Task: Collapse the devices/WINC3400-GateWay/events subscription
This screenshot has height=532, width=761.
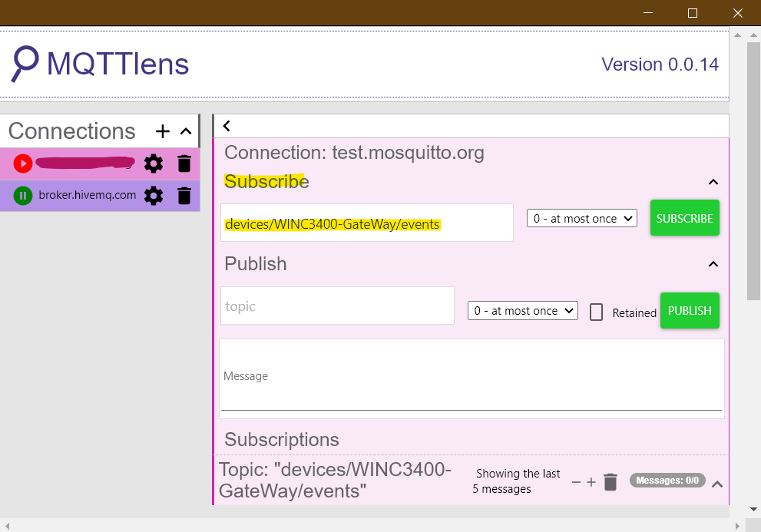Action: pyautogui.click(x=717, y=484)
